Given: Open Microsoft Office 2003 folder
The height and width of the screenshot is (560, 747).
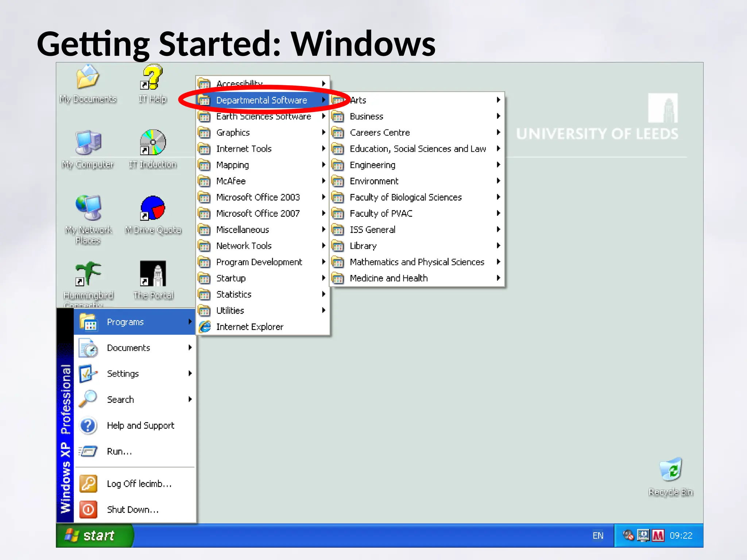Looking at the screenshot, I should click(x=263, y=197).
